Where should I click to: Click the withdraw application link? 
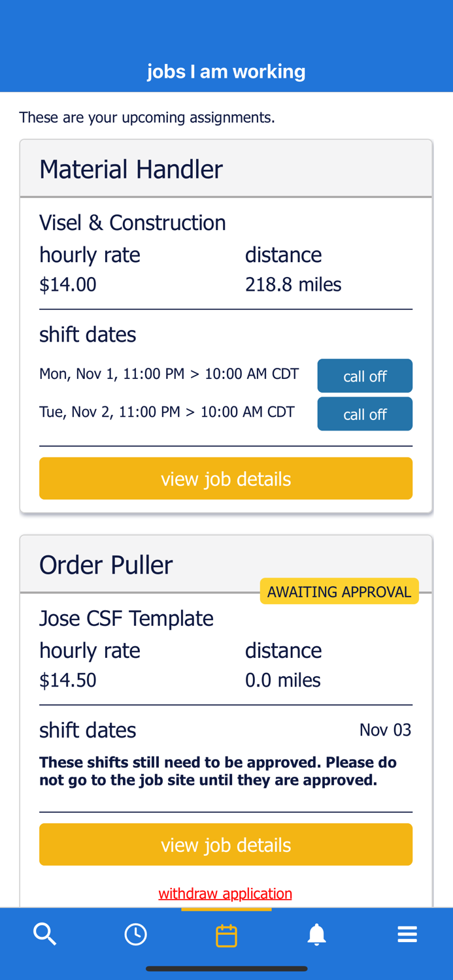pos(225,893)
